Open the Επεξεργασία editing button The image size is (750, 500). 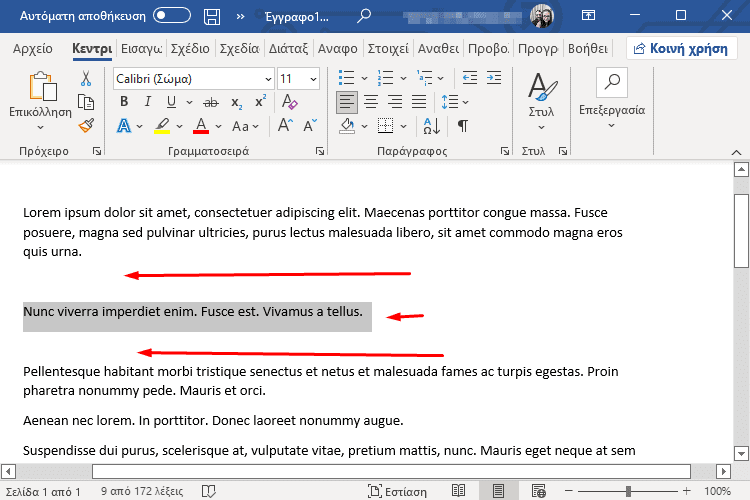[612, 99]
